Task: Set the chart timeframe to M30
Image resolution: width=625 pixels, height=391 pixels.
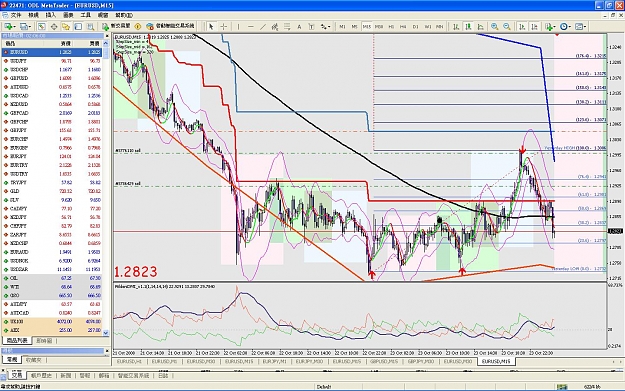Action: pyautogui.click(x=379, y=27)
